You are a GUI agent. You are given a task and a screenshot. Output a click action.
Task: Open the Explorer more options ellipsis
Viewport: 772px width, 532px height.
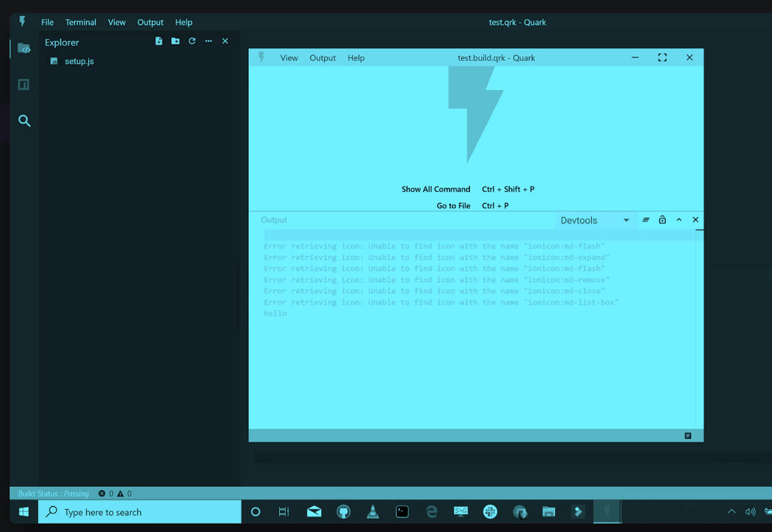tap(208, 41)
